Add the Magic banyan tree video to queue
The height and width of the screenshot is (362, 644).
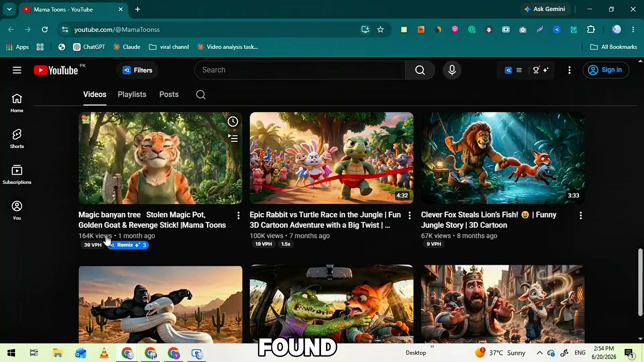click(x=233, y=138)
